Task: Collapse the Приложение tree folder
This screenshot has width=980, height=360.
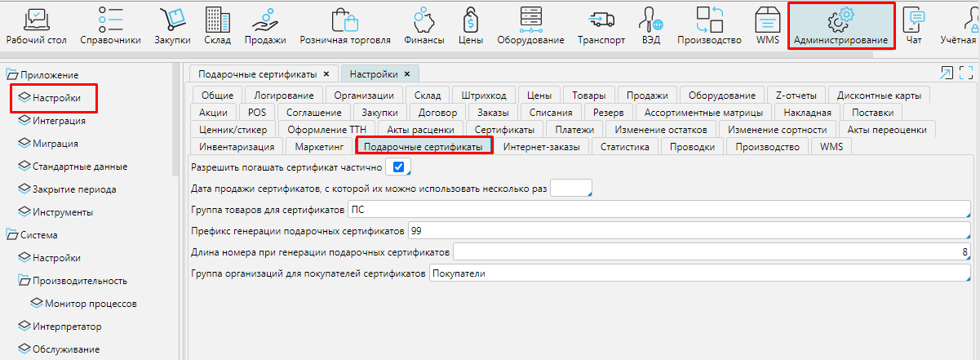Action: 11,75
